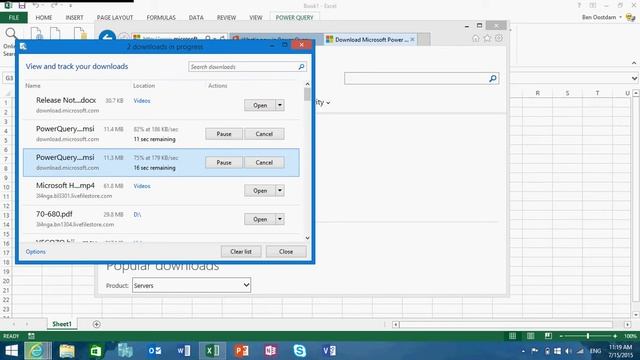Image resolution: width=640 pixels, height=360 pixels.
Task: Click the Excel save icon in quick access toolbar
Action: pyautogui.click(x=22, y=5)
